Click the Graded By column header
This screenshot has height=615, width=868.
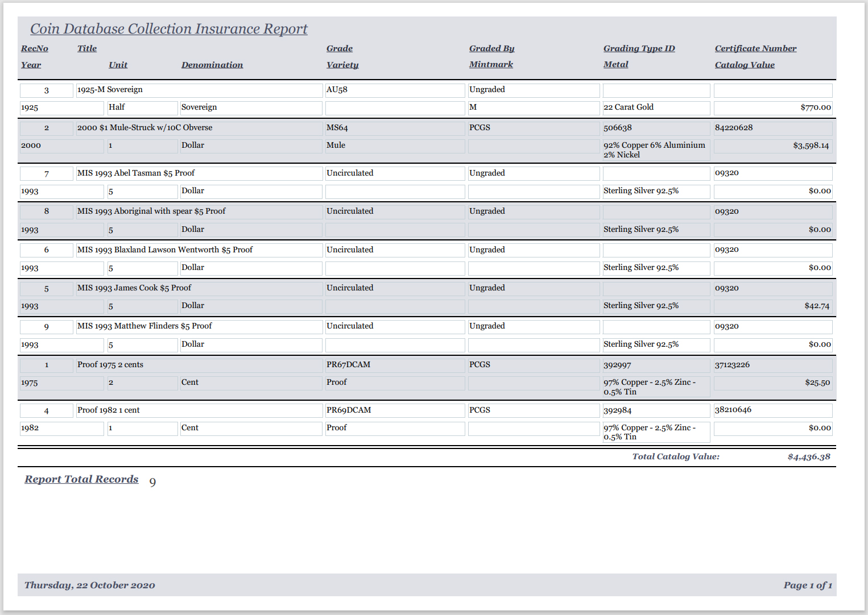492,48
